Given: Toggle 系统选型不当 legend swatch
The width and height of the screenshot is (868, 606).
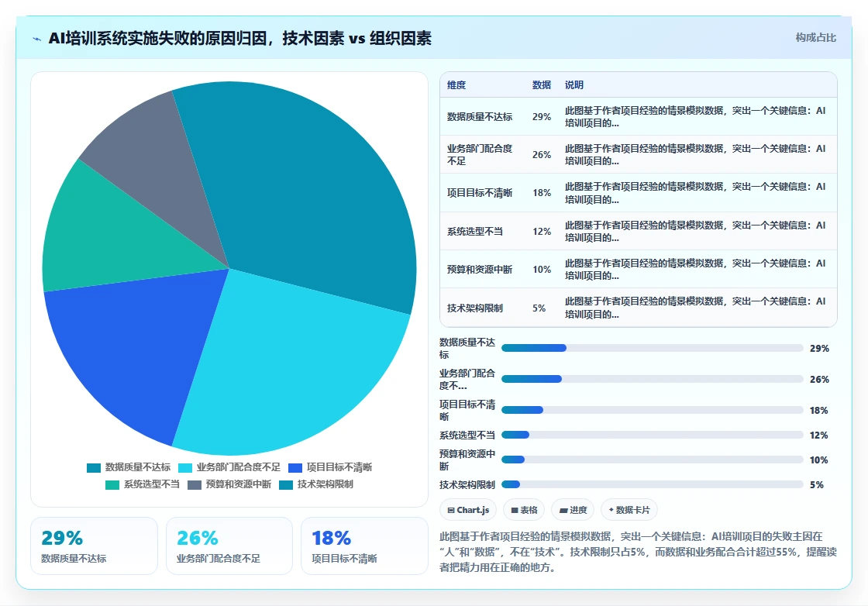Looking at the screenshot, I should point(112,485).
